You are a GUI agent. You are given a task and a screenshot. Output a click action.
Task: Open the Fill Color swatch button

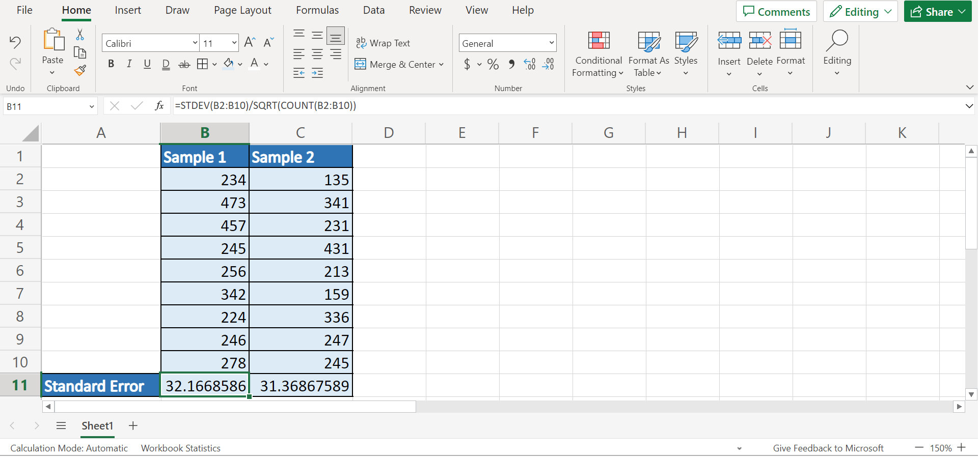point(229,64)
